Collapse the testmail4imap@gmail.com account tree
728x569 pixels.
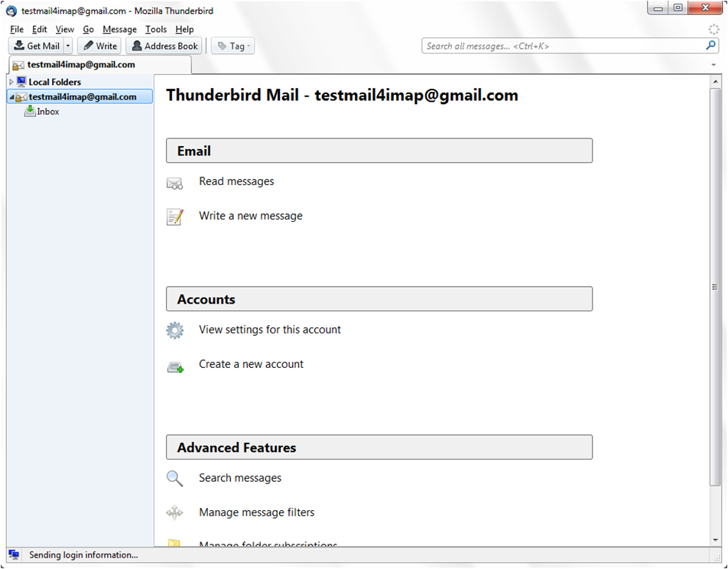pos(11,97)
